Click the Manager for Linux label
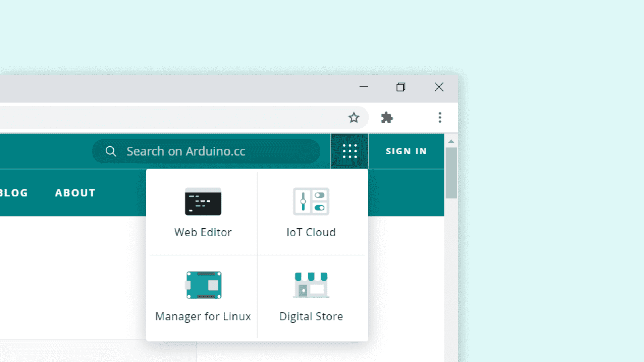Viewport: 644px width, 362px height. (x=203, y=316)
